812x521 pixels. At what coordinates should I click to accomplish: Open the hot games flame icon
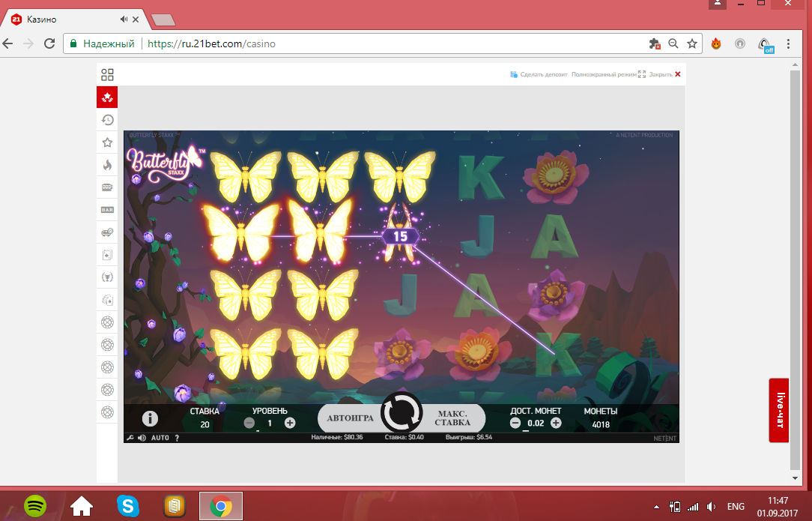click(x=107, y=165)
